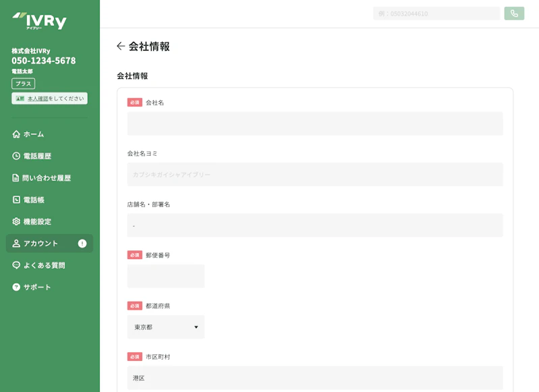The image size is (539, 392).
Task: Open 電話履歴 via the clock icon
Action: click(x=16, y=156)
